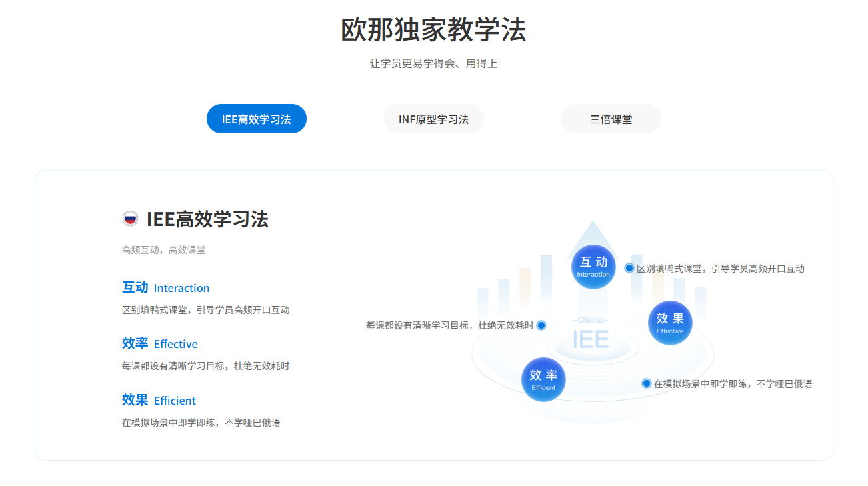Screen dimensions: 868x486
Task: Click the tagline 高频互动，高效课堂
Action: [163, 250]
